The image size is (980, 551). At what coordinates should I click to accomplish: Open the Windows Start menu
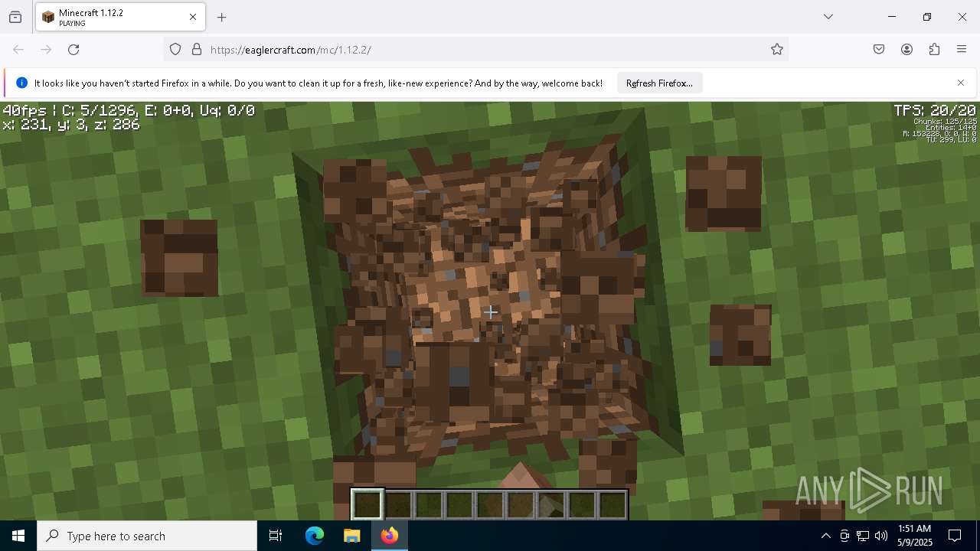(x=18, y=536)
